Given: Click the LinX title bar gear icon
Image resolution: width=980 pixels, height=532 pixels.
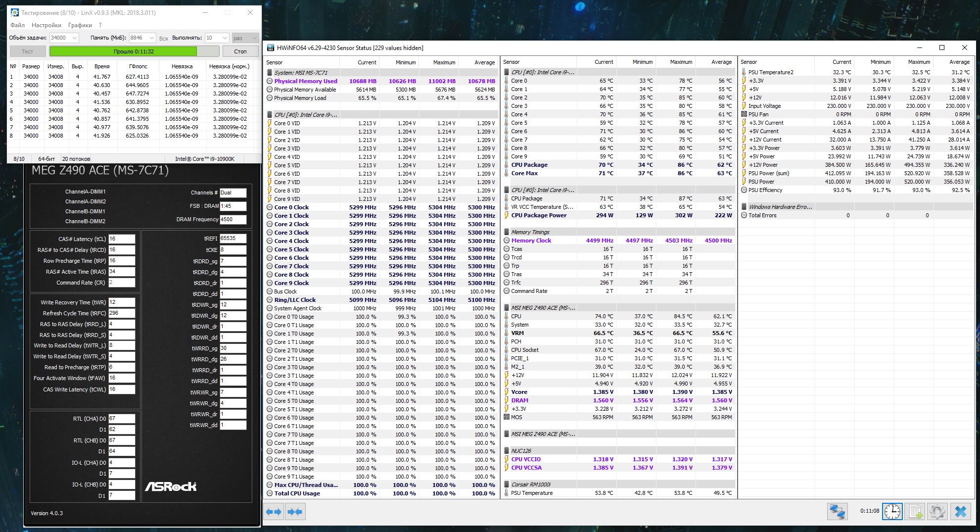Looking at the screenshot, I should (x=14, y=12).
